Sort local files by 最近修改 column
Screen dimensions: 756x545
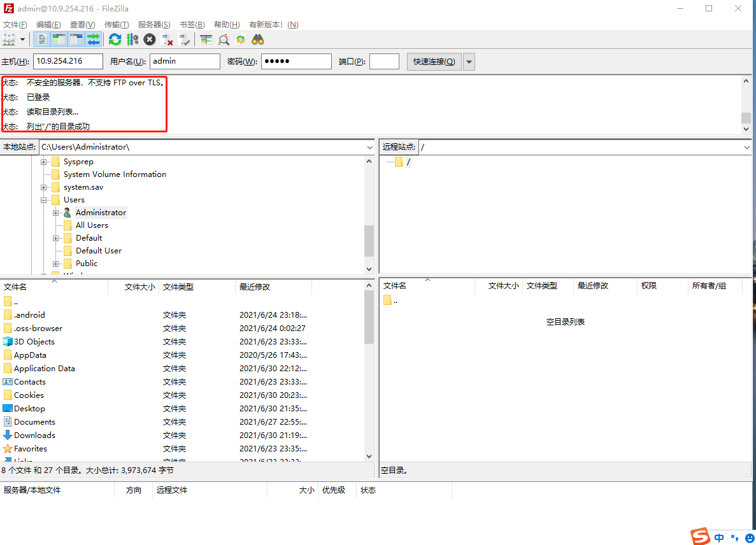(x=273, y=287)
